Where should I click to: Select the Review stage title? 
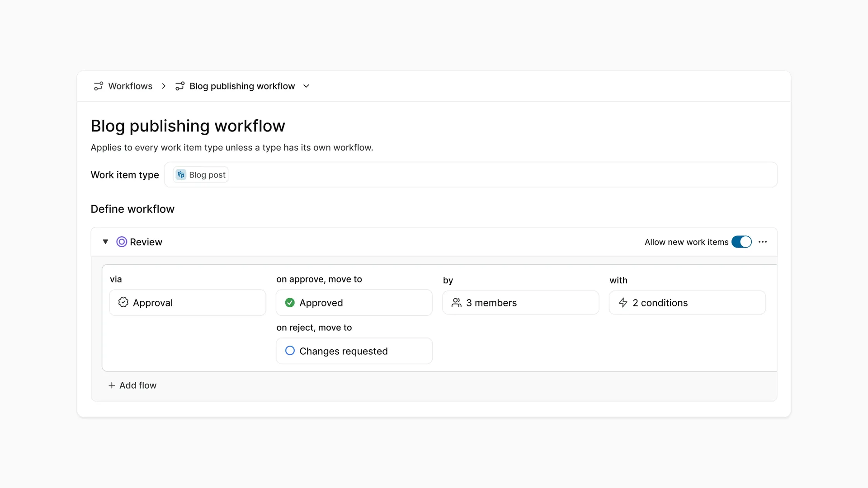click(146, 242)
